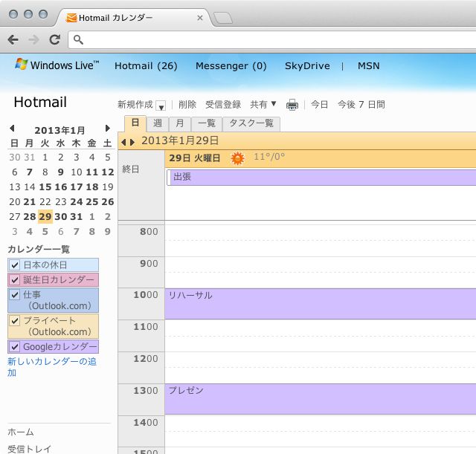Click the 12:00 time label
This screenshot has width=476, height=454.
pyautogui.click(x=146, y=359)
